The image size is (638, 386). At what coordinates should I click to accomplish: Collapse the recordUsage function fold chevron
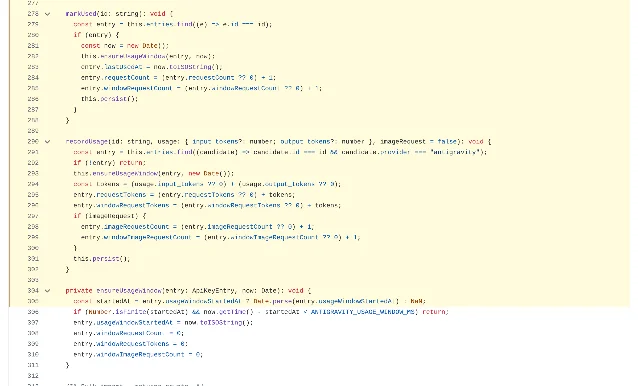(47, 142)
